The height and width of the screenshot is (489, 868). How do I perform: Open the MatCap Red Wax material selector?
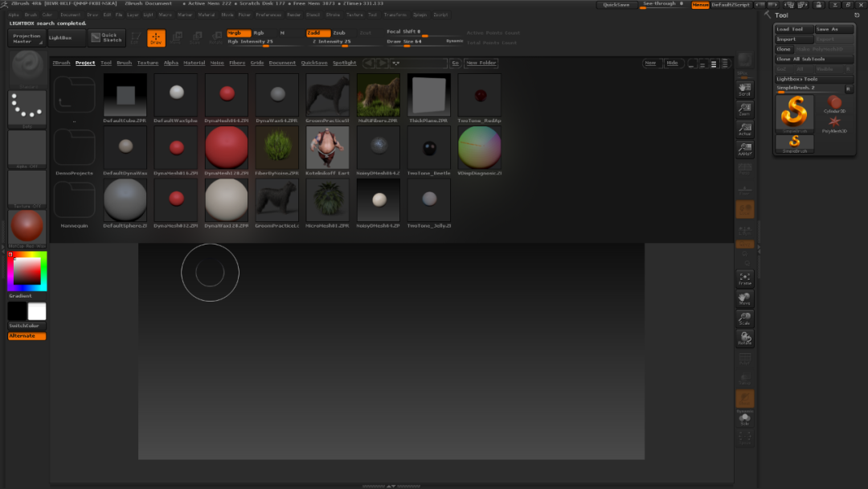[27, 228]
